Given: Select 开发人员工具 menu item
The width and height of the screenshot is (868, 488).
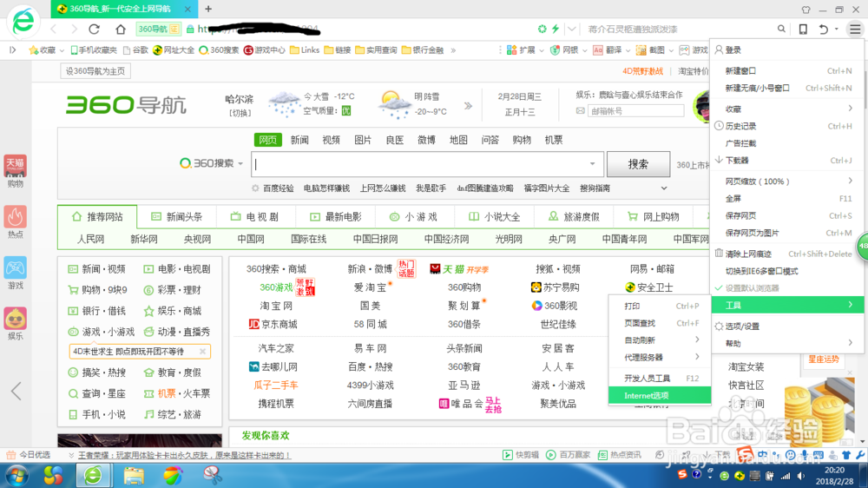Looking at the screenshot, I should (x=660, y=379).
